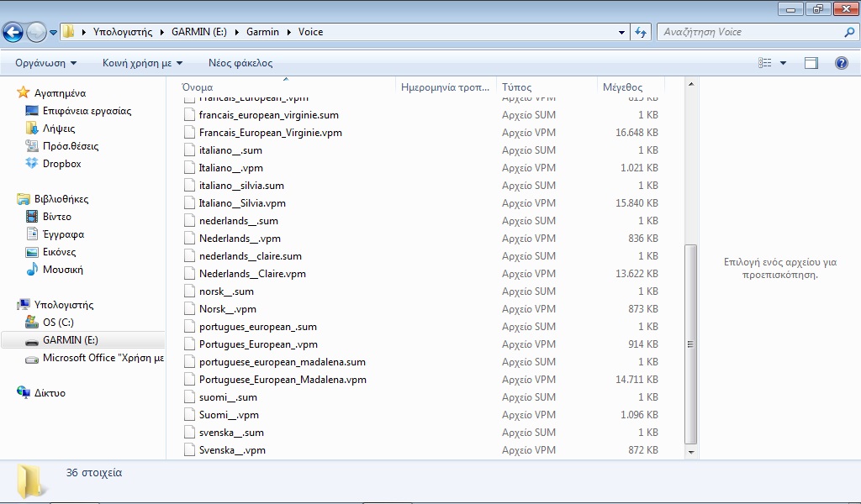Image resolution: width=861 pixels, height=504 pixels.
Task: Click file icon beside italiano__silvia.sum
Action: click(x=189, y=186)
